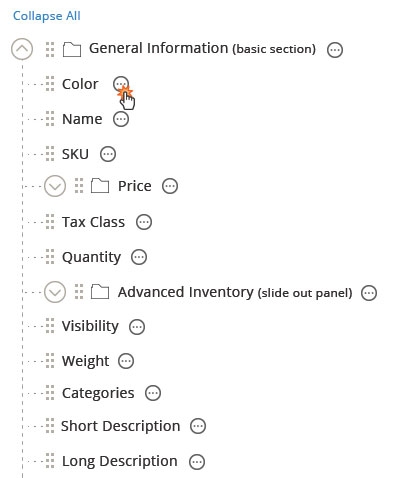
Task: Open options for Advanced Inventory panel
Action: tap(369, 293)
